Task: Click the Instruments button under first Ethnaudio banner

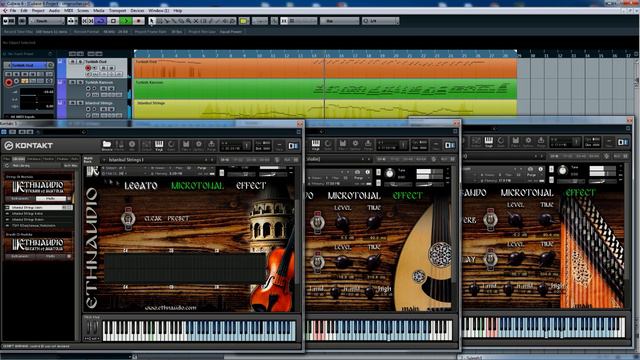Action: 20,199
